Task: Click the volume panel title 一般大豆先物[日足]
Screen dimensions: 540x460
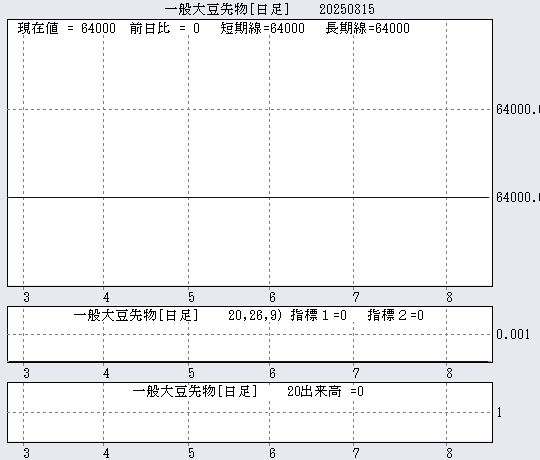Action: (x=195, y=391)
